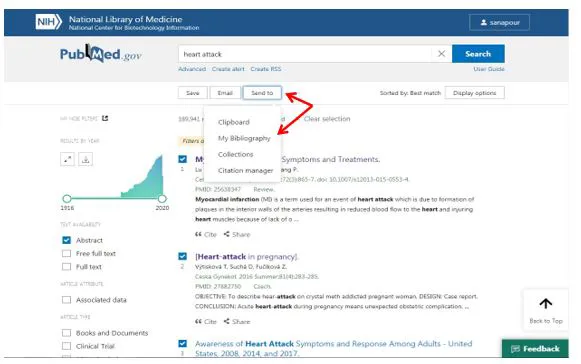Open the User Guide link
Screen dimensions: 581x364
coord(489,69)
